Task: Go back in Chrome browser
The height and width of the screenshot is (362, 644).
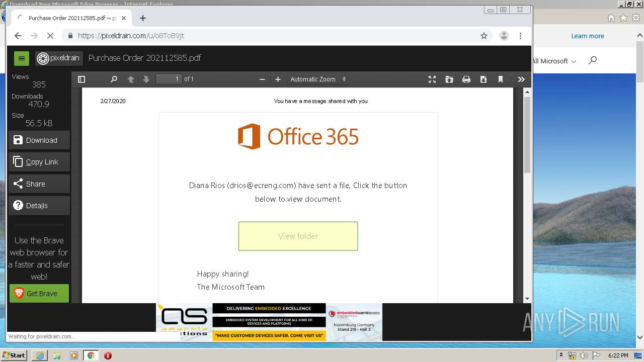Action: point(18,36)
